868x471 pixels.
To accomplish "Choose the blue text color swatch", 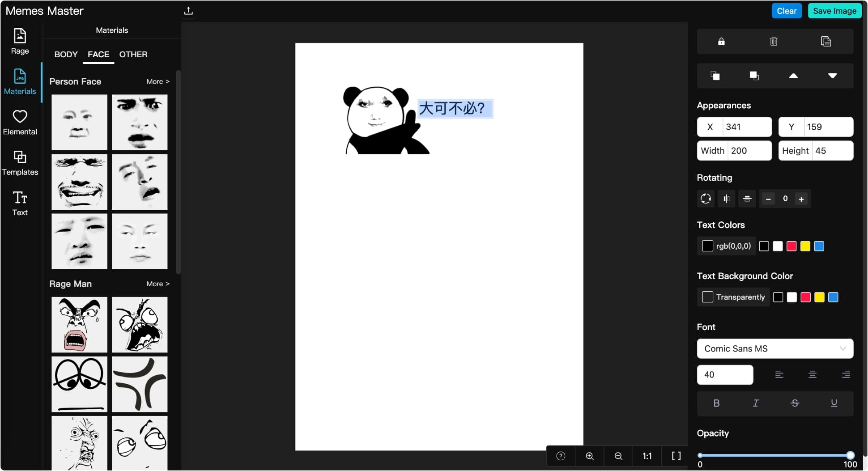I will [x=819, y=246].
